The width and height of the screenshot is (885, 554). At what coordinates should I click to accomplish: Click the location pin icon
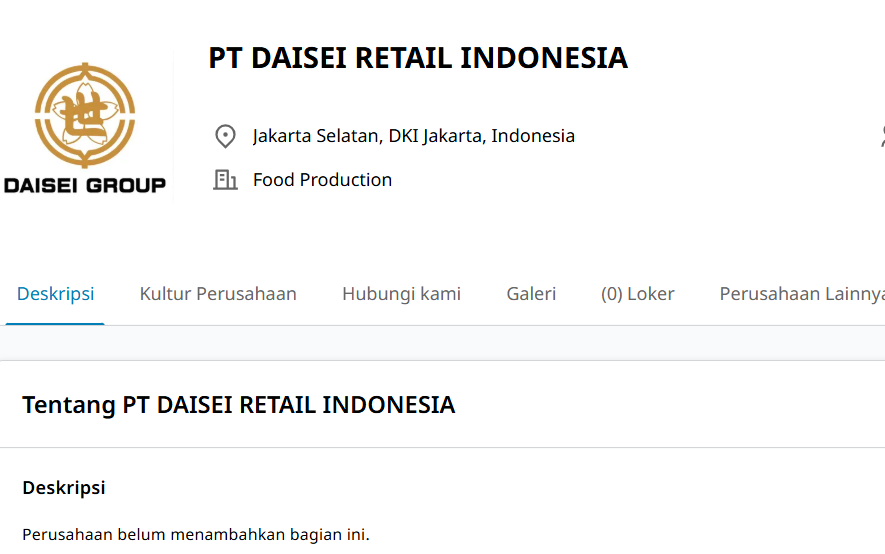tap(225, 136)
